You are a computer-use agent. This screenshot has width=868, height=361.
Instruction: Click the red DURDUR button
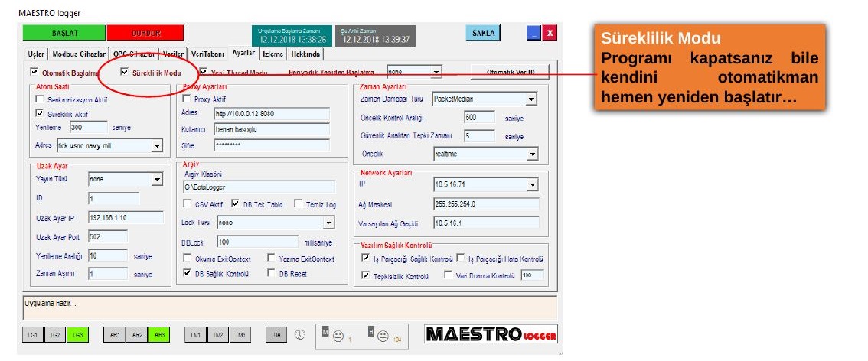click(145, 33)
